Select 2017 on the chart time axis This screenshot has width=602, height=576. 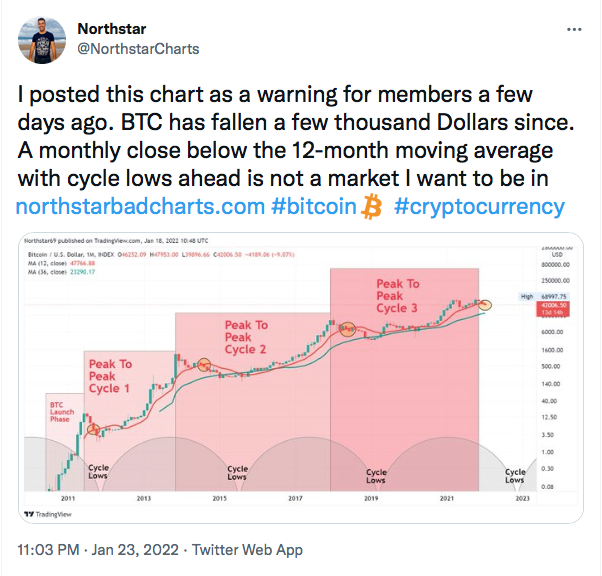click(x=295, y=496)
